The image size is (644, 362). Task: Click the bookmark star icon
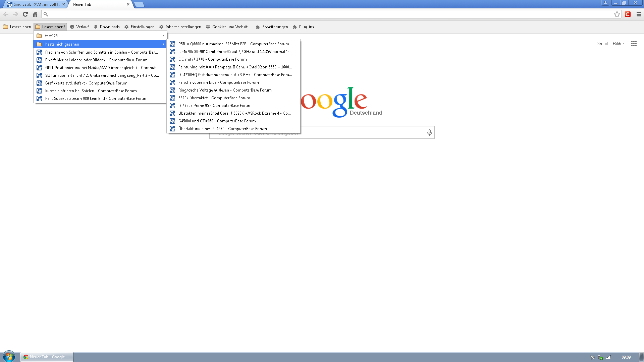617,14
